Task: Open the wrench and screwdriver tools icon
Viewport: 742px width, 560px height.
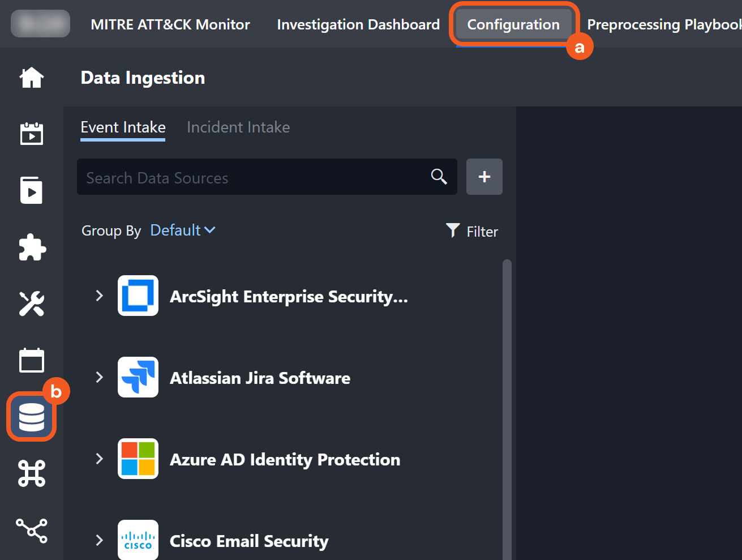Action: pyautogui.click(x=32, y=304)
